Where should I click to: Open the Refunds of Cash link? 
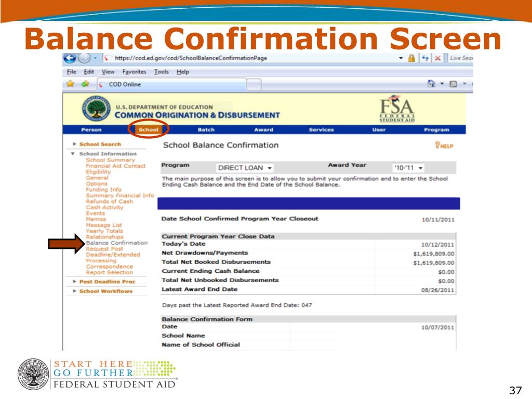pyautogui.click(x=109, y=201)
